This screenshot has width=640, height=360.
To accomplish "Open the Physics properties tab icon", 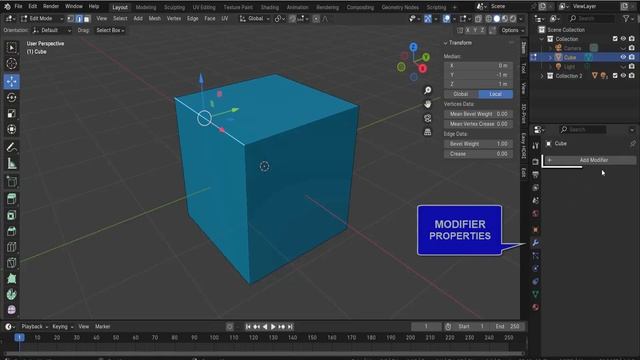I will tap(536, 268).
